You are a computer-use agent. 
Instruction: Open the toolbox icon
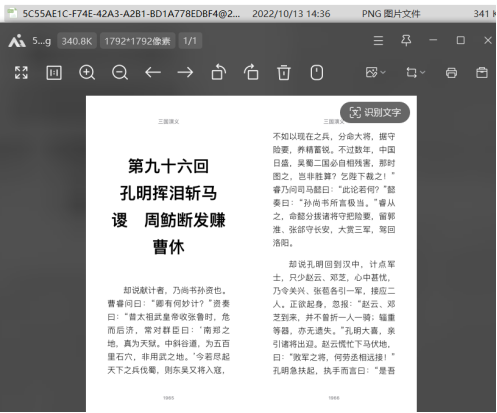tap(482, 72)
